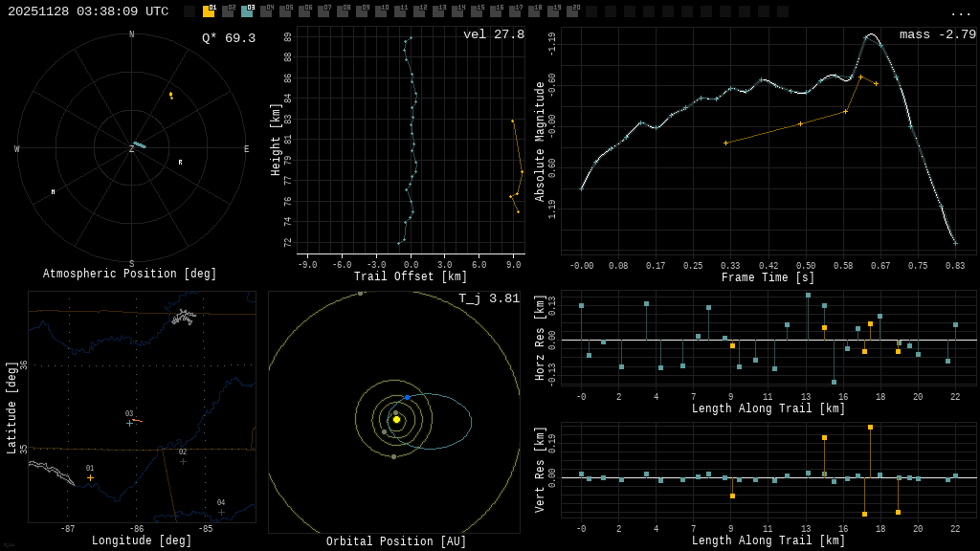Image resolution: width=980 pixels, height=551 pixels.
Task: Click the yellow Sun in orbital plot
Action: coord(396,419)
